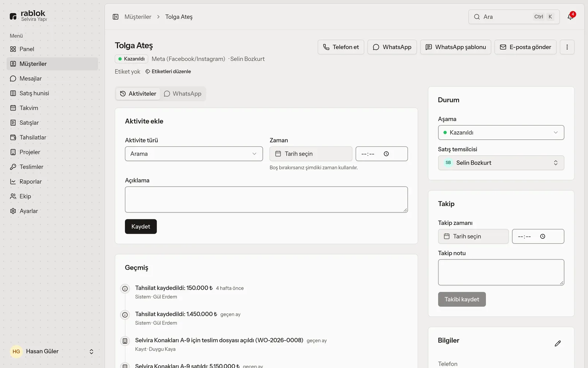Click the clock icon in Takip zamanı field
This screenshot has width=588, height=368.
point(543,236)
